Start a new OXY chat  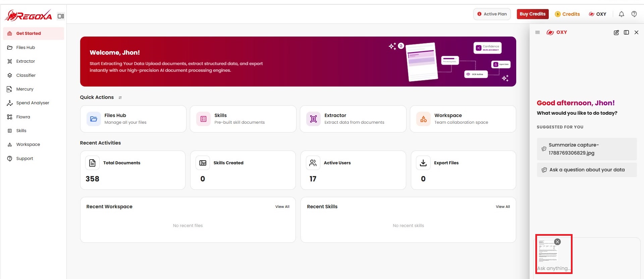point(616,33)
